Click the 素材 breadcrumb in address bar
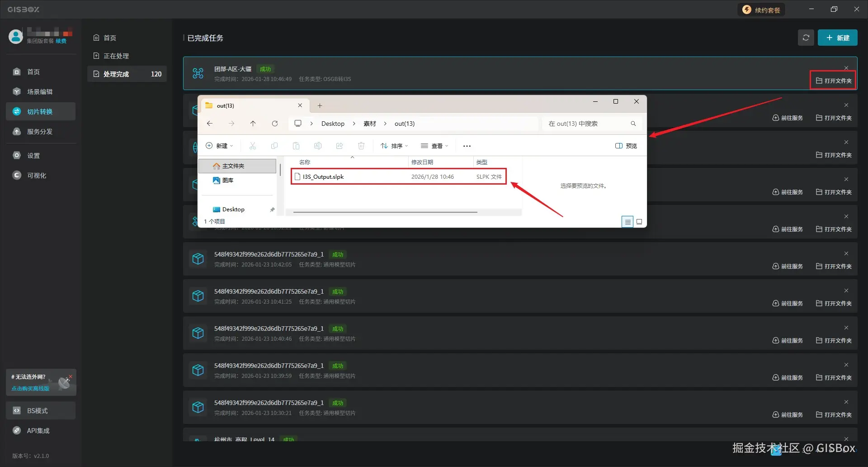868x467 pixels. coord(370,124)
